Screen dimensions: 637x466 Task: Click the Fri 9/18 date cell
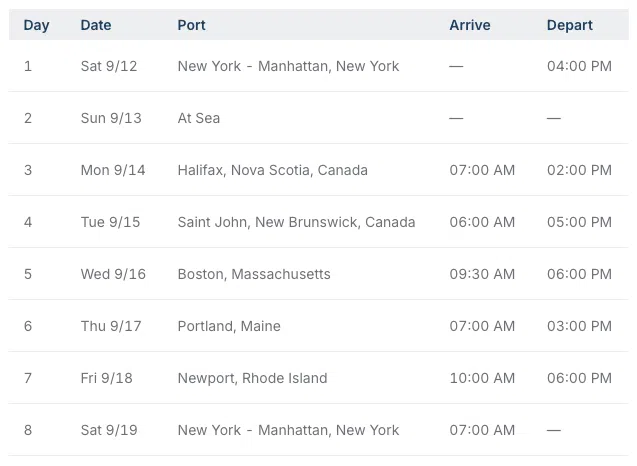(108, 378)
